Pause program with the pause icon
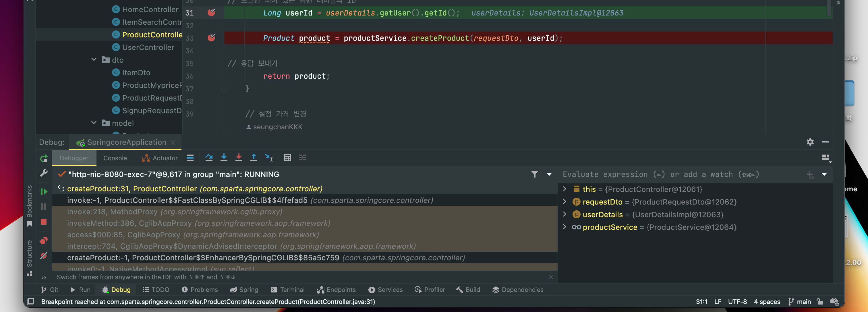The image size is (868, 312). [44, 207]
